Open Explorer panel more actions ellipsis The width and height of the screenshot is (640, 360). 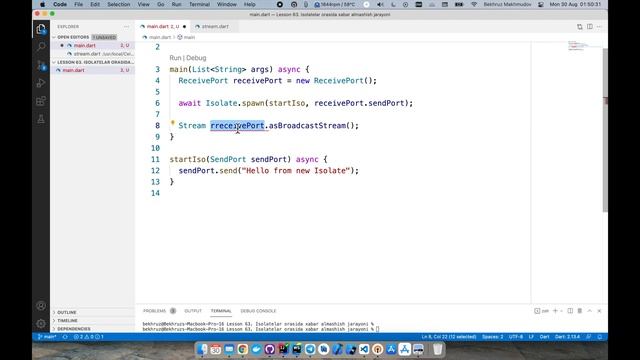click(x=126, y=27)
